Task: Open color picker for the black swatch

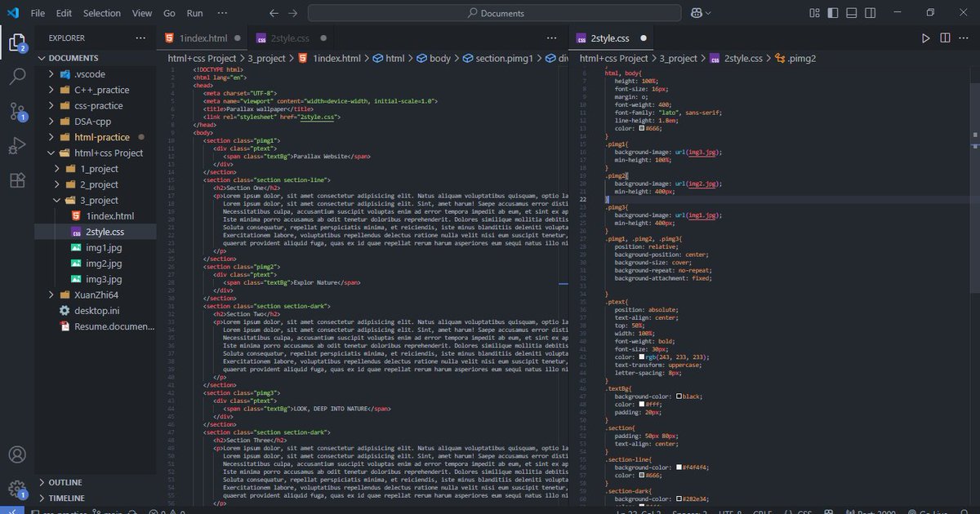Action: coord(679,397)
